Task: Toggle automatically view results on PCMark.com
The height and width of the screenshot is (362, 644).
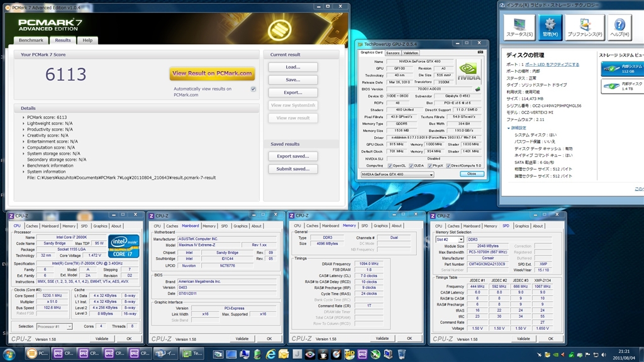Action: (x=253, y=89)
